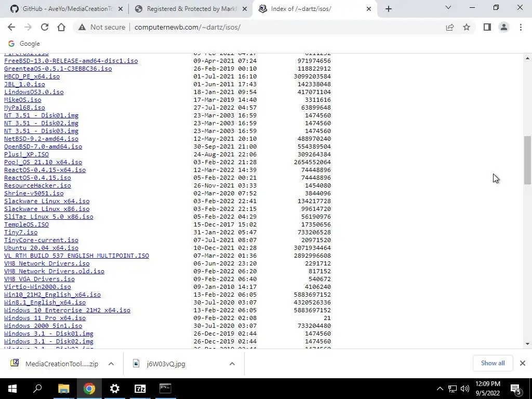This screenshot has width=532, height=399.
Task: Open the Chrome three-dot menu
Action: point(521,27)
